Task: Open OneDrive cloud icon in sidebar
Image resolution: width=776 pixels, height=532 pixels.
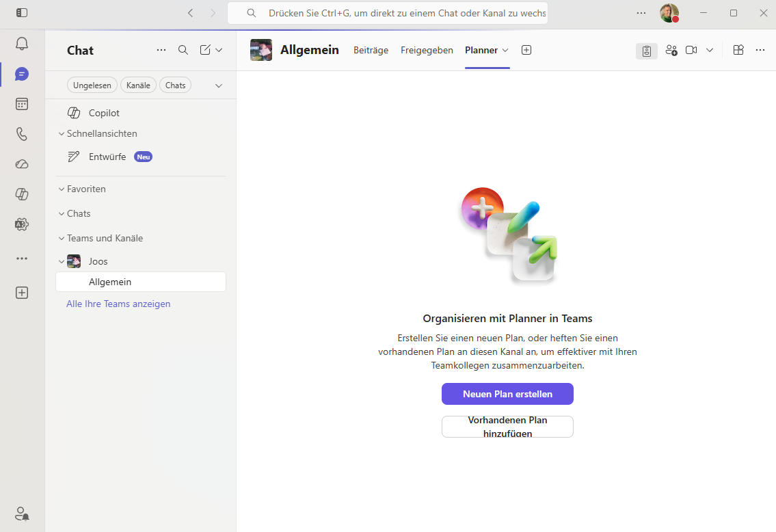Action: click(22, 164)
